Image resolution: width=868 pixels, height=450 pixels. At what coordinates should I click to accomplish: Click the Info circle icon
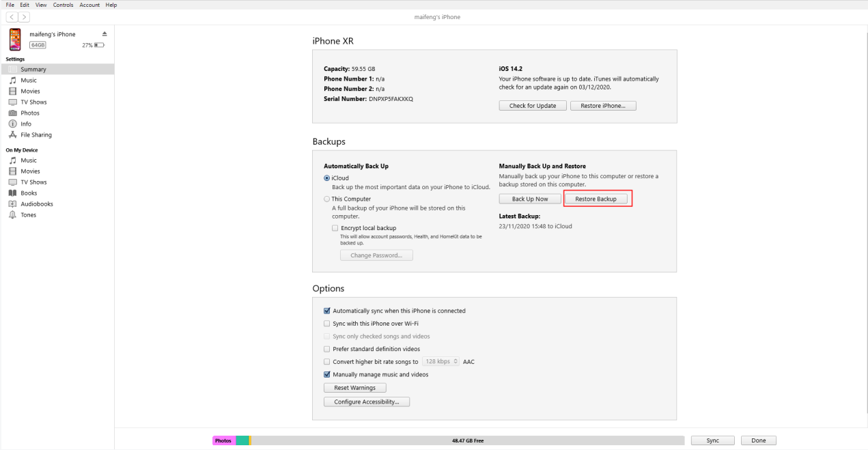12,124
